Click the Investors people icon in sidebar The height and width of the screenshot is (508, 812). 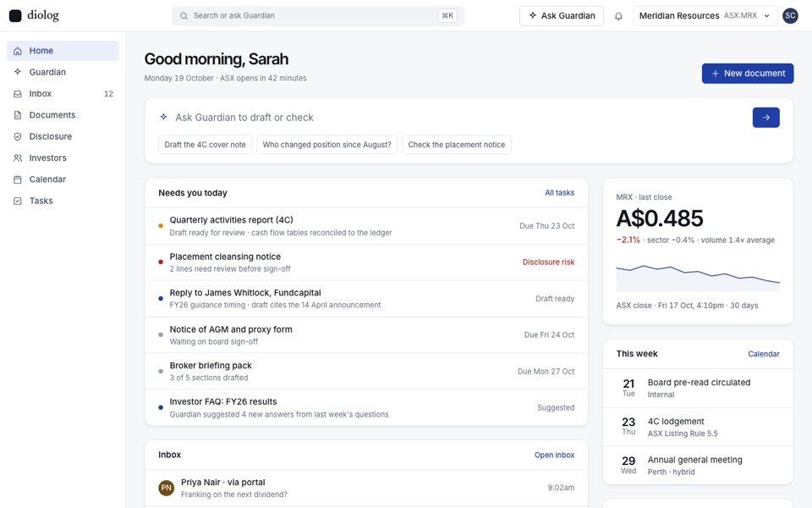[18, 158]
